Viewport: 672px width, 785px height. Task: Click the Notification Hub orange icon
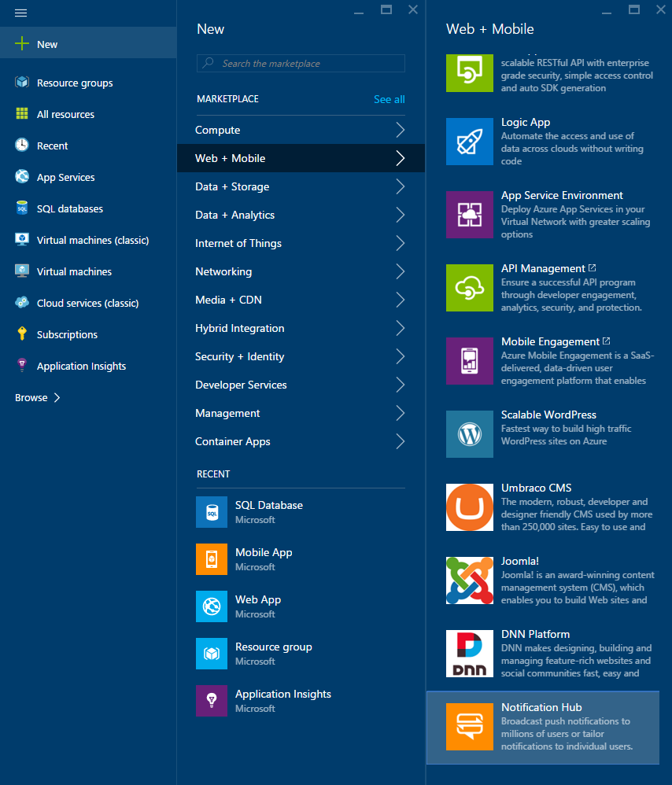[470, 727]
